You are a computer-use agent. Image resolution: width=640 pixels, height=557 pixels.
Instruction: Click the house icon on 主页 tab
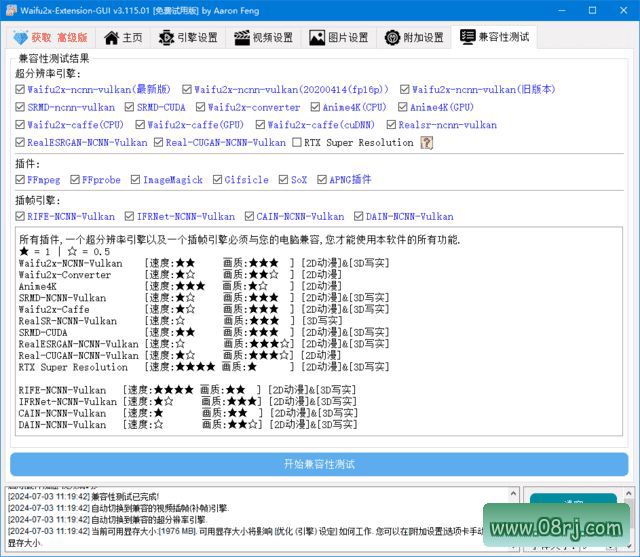111,38
